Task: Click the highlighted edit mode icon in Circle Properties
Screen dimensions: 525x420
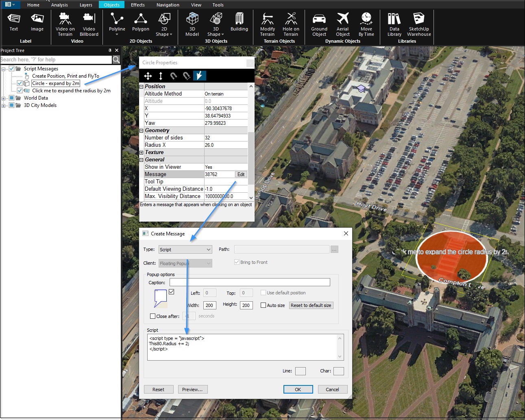Action: tap(199, 76)
